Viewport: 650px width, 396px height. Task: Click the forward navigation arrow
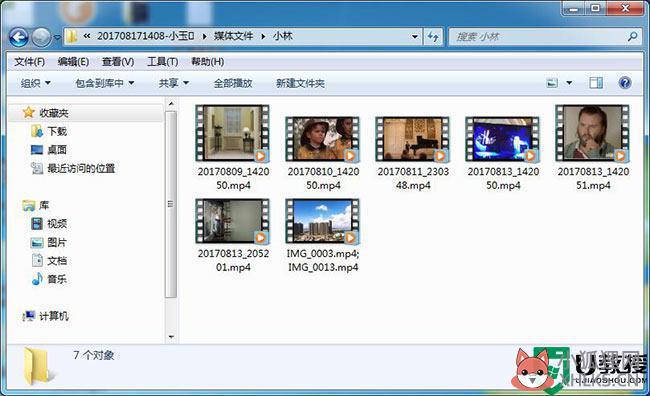(41, 37)
